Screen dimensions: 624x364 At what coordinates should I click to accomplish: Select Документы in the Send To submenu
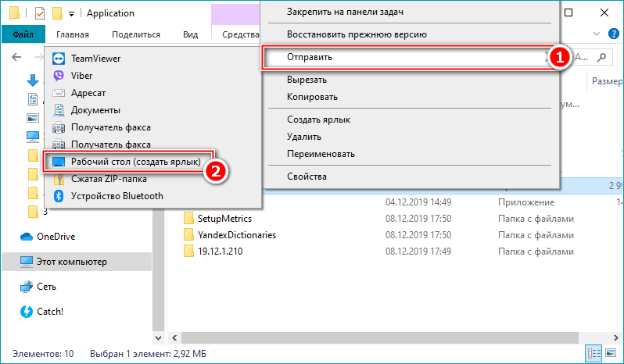pyautogui.click(x=95, y=110)
